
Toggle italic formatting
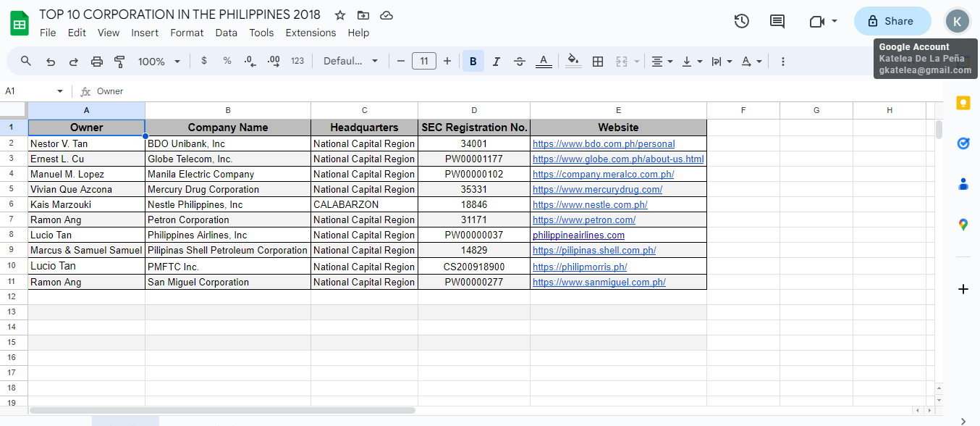click(497, 62)
